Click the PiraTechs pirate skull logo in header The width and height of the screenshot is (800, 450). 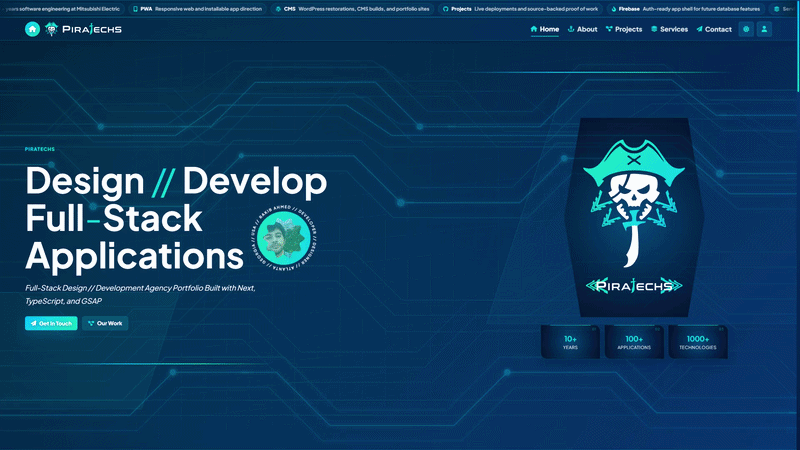click(x=51, y=29)
